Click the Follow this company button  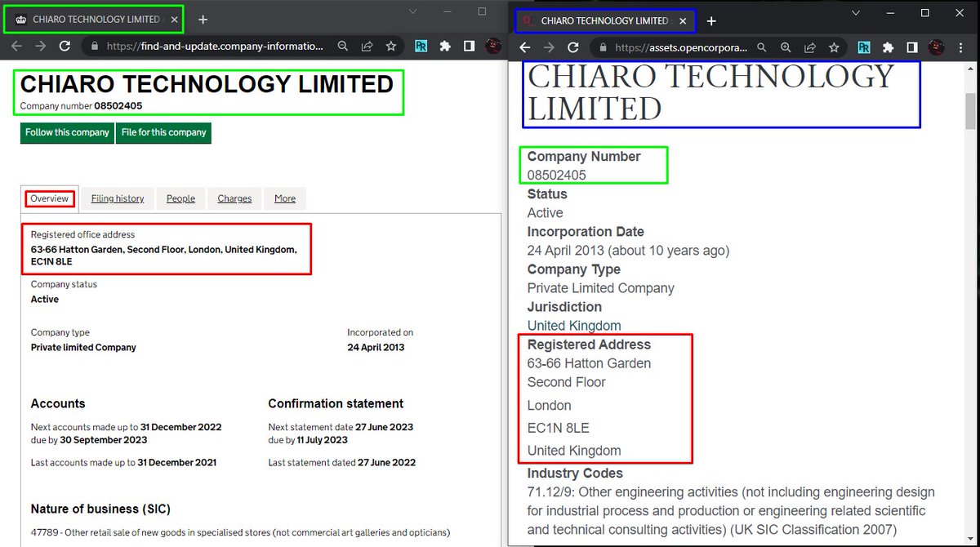(67, 132)
